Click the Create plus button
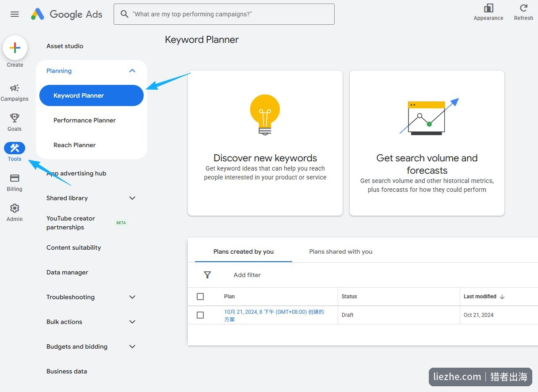This screenshot has height=392, width=538. tap(15, 48)
